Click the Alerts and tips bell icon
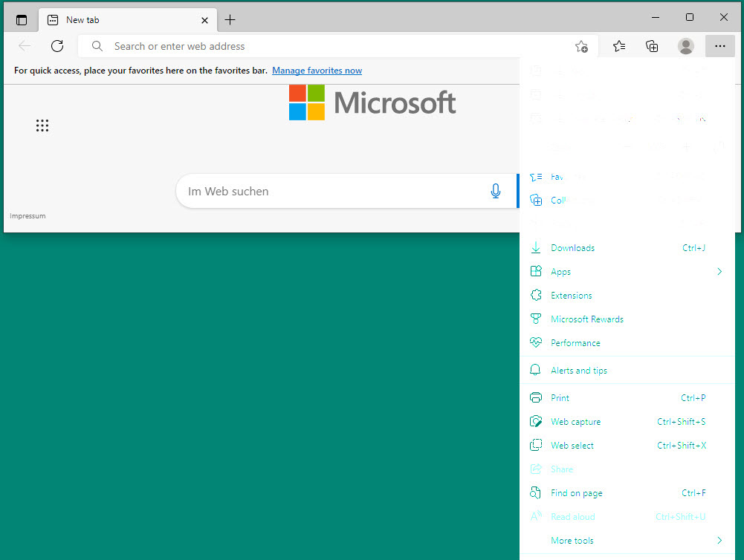744x560 pixels. pyautogui.click(x=536, y=371)
